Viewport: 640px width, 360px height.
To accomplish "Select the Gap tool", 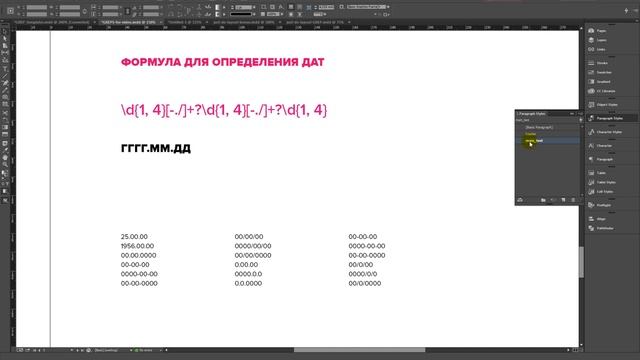I will 5,53.
